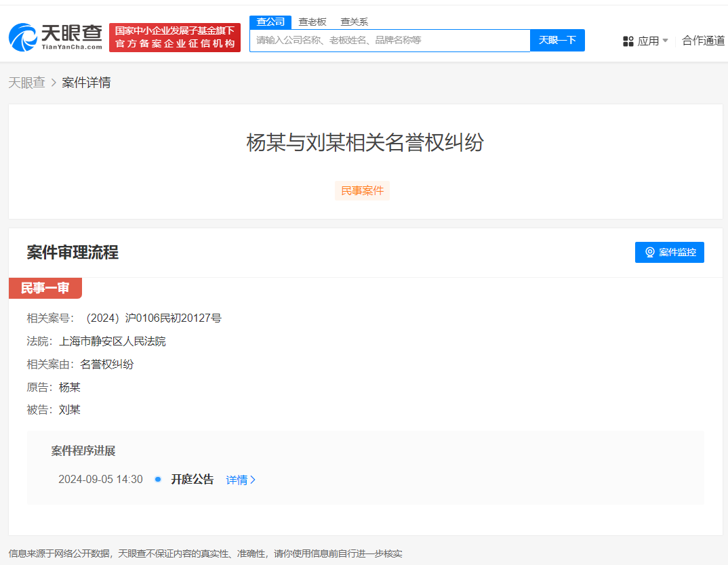Click 天眼查 in the breadcrumb
728x565 pixels.
27,82
